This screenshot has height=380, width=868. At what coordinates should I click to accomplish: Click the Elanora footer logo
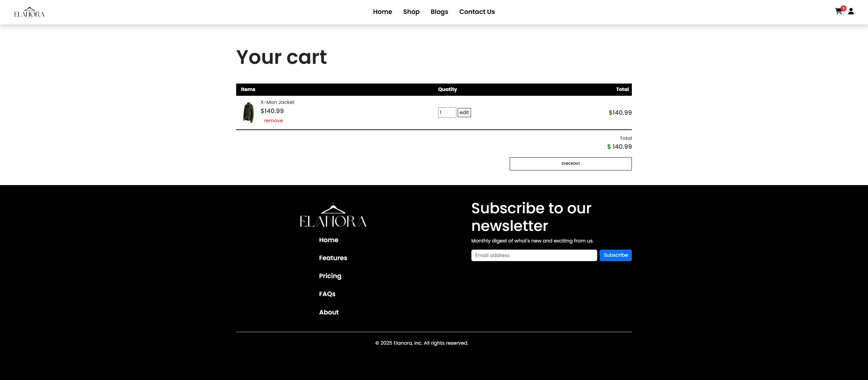333,215
